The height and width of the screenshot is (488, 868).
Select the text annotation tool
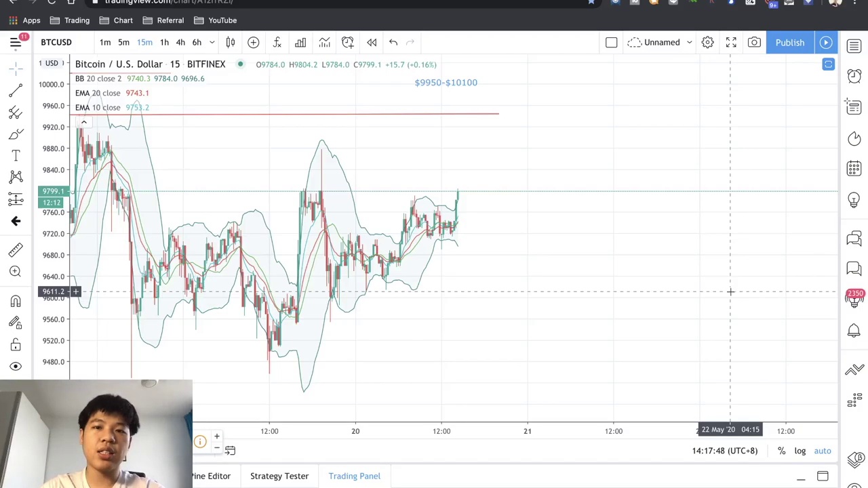[16, 156]
